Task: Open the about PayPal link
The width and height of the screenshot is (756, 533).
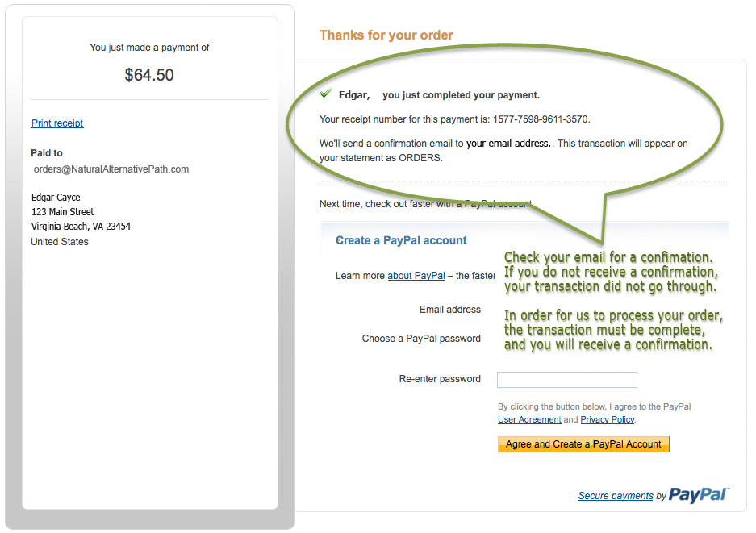Action: (416, 276)
